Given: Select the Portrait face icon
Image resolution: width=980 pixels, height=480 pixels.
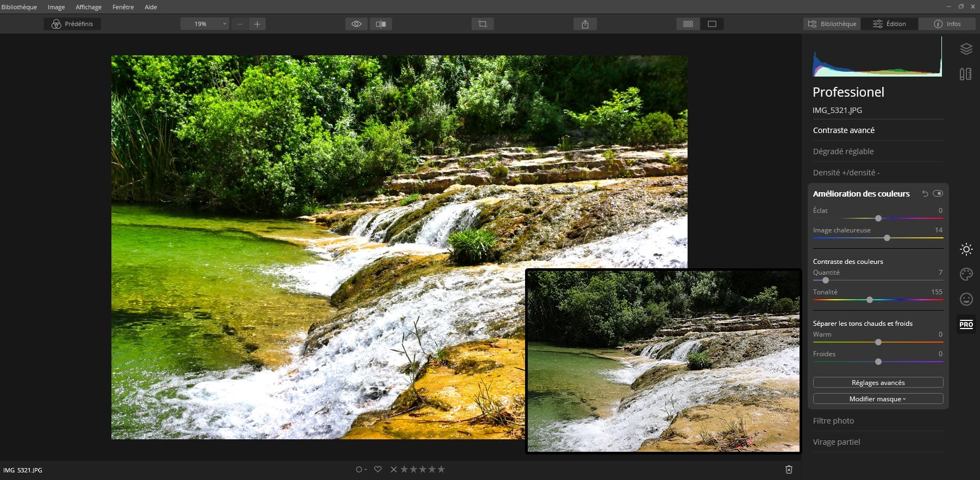Looking at the screenshot, I should (966, 299).
